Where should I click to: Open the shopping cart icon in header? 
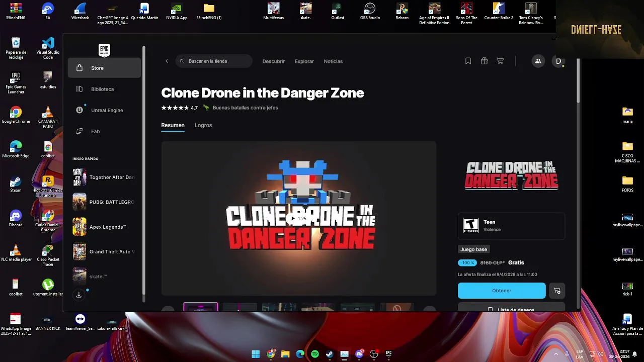coord(500,61)
